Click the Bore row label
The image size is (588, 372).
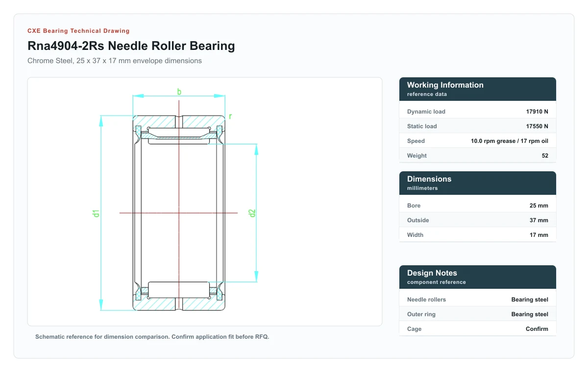414,206
